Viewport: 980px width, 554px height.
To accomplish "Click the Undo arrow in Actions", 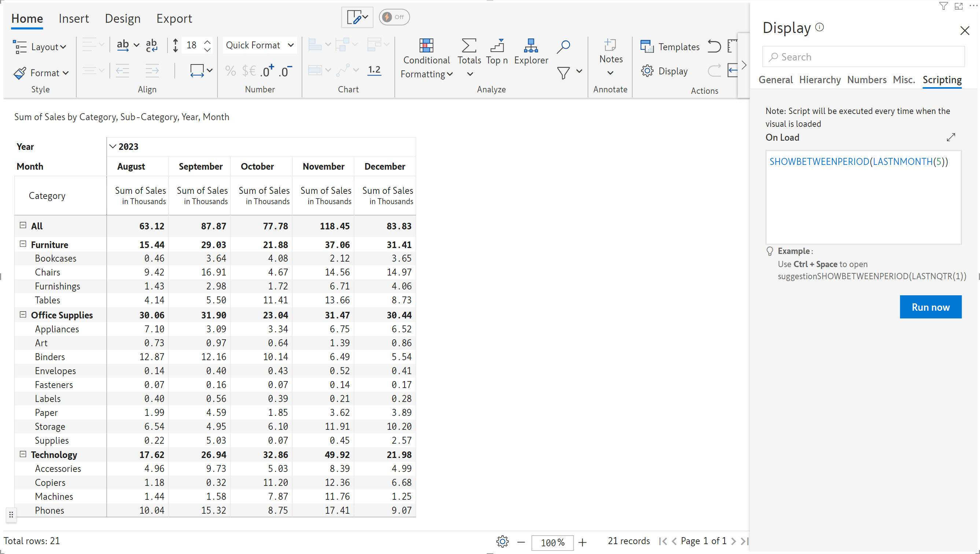I will (714, 47).
